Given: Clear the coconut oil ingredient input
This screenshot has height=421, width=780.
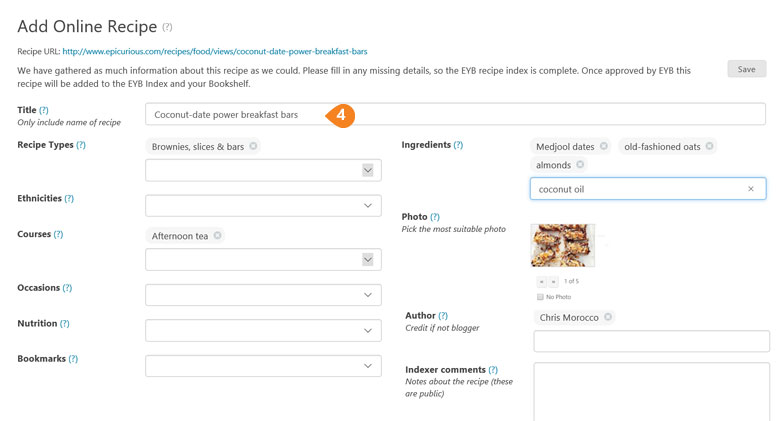Looking at the screenshot, I should pos(751,189).
